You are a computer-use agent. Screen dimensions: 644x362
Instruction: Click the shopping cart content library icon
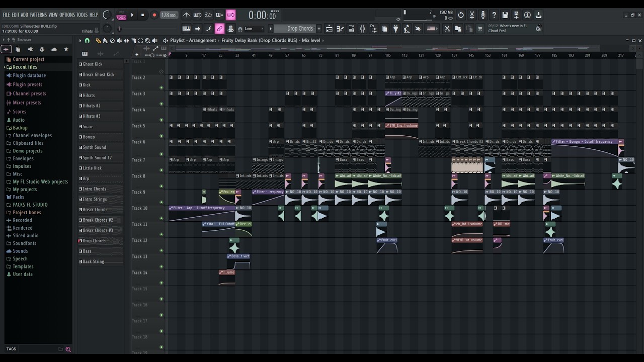(x=480, y=29)
